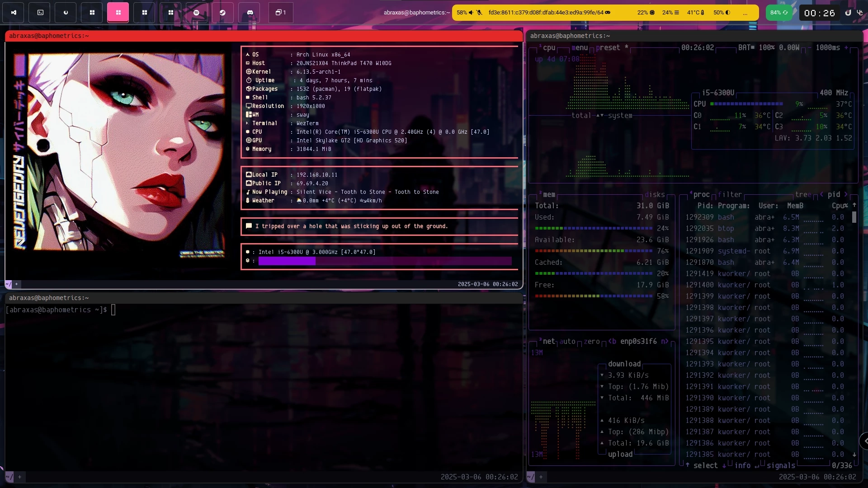Click the right arrow after pid sort
The width and height of the screenshot is (868, 488).
click(846, 195)
